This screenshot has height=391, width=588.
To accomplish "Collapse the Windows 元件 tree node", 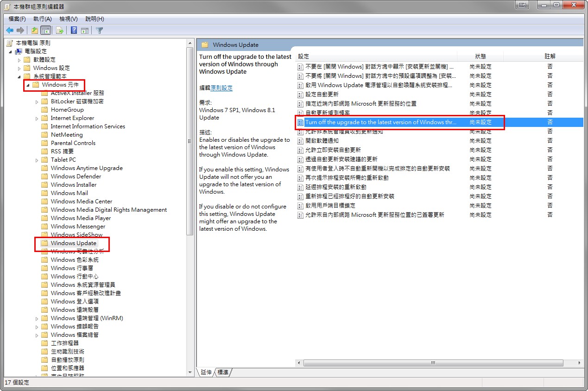I will click(28, 85).
